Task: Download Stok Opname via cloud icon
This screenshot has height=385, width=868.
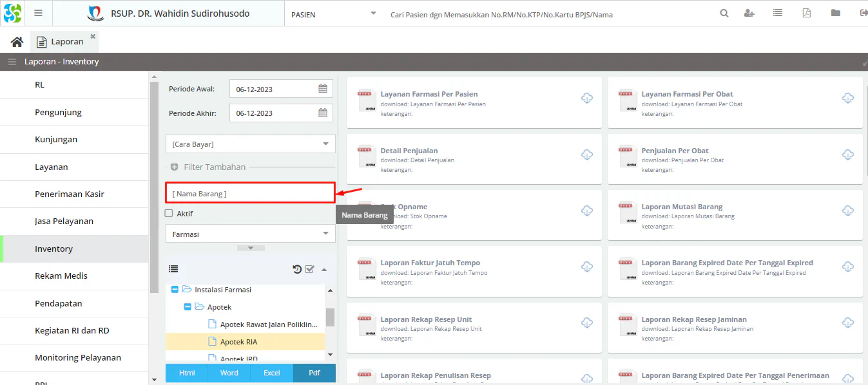Action: click(587, 211)
